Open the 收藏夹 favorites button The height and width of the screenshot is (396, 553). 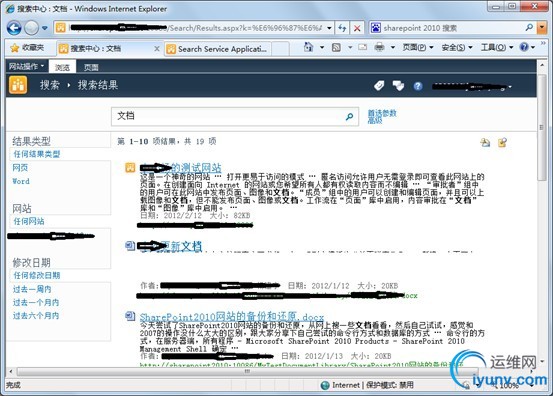click(27, 48)
